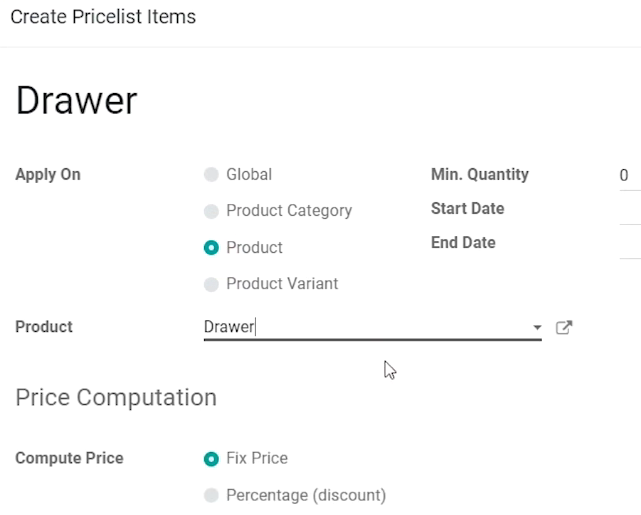The width and height of the screenshot is (641, 515).
Task: Click the Price Computation section heading
Action: pyautogui.click(x=116, y=397)
